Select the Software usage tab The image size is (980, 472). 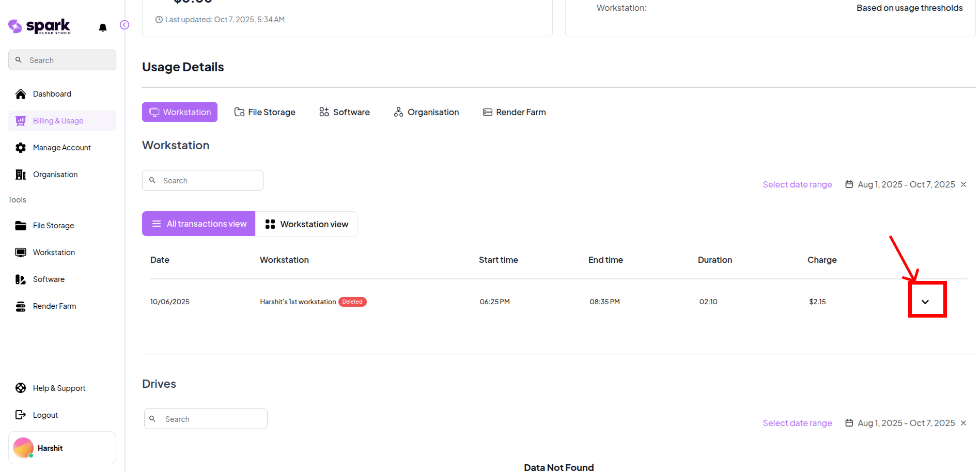coord(345,112)
